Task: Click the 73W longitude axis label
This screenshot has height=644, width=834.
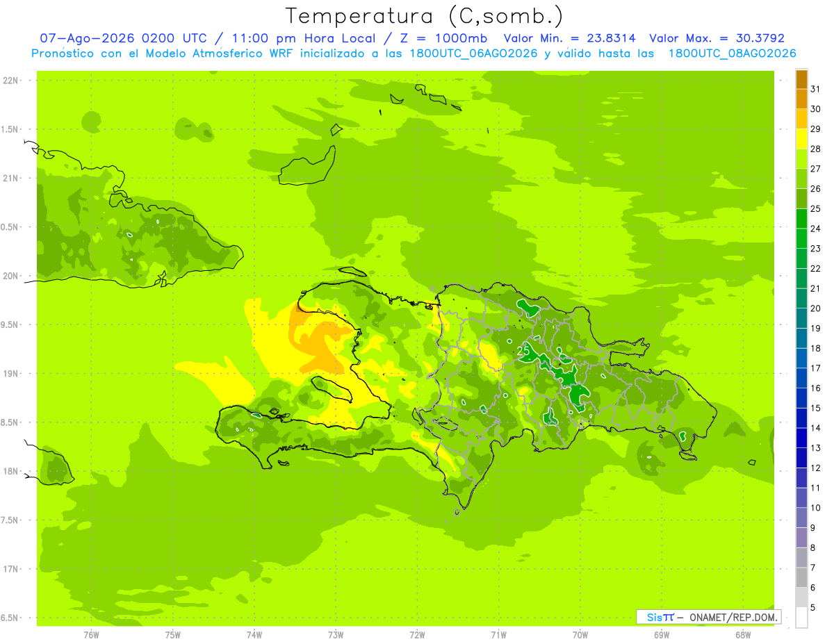Action: pos(336,635)
